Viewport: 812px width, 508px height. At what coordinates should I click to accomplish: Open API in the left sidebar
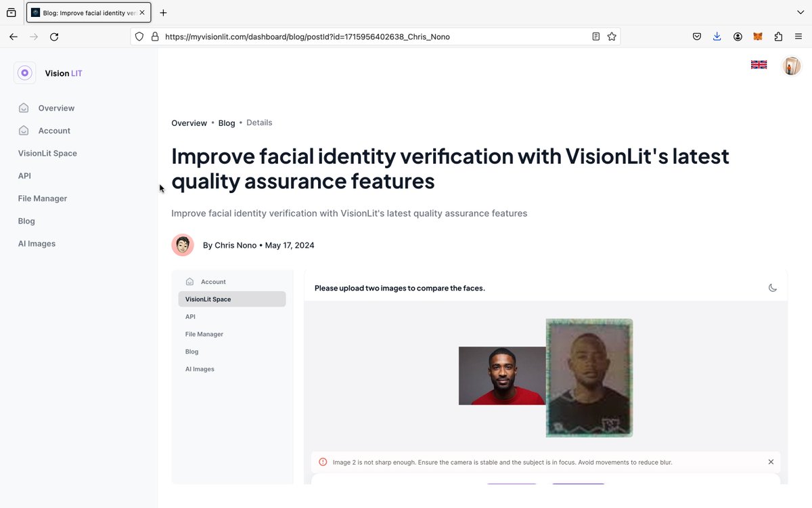click(24, 175)
